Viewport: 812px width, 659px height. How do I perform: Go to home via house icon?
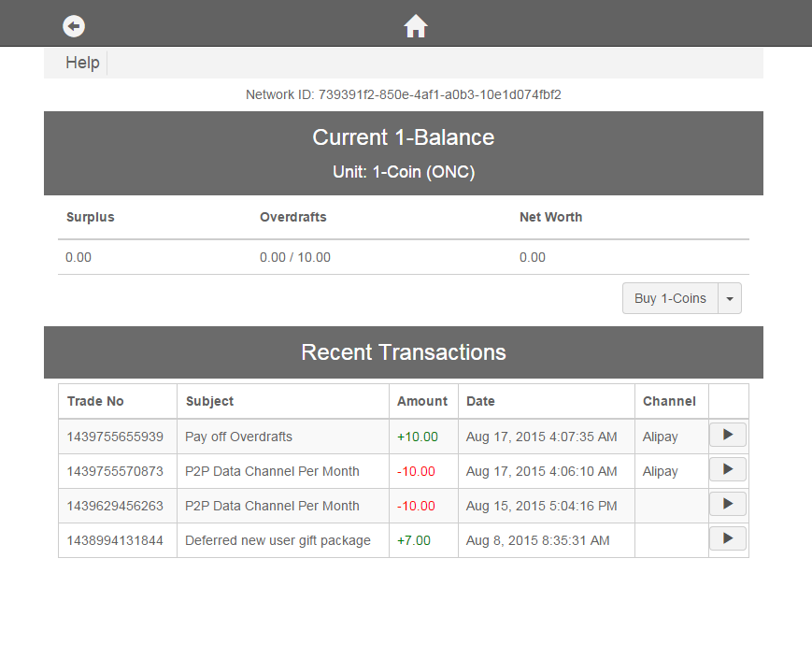pyautogui.click(x=416, y=26)
